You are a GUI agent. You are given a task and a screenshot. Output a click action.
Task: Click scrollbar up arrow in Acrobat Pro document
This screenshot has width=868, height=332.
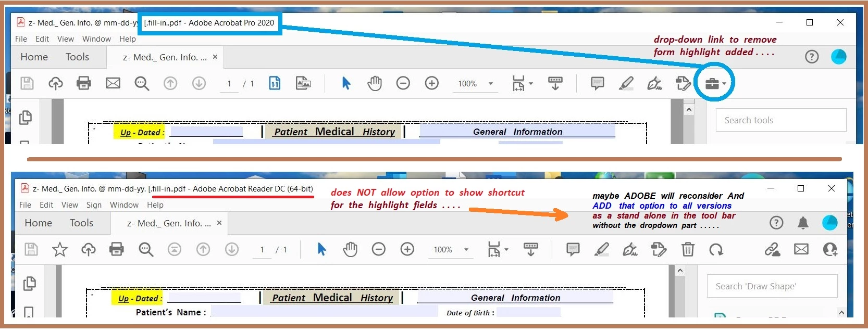point(689,110)
